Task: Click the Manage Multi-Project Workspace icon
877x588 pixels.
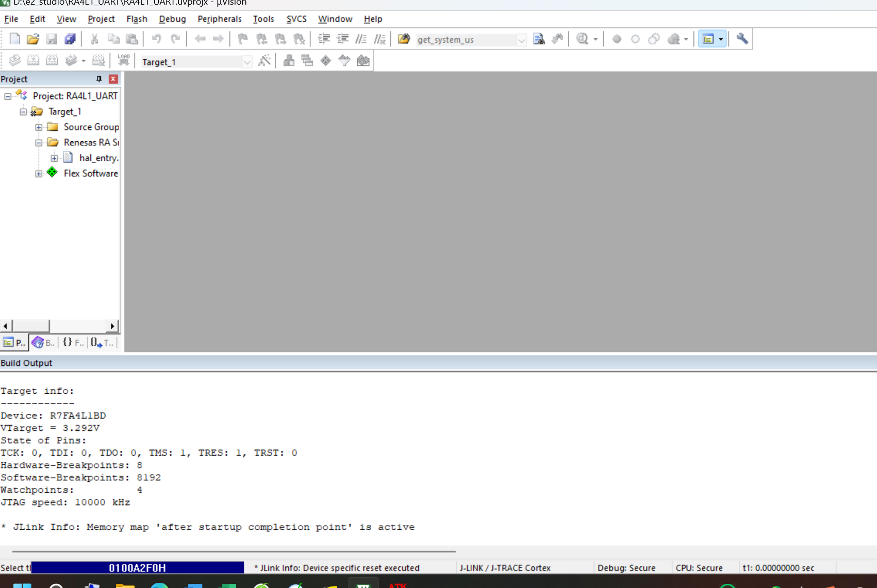Action: [307, 61]
